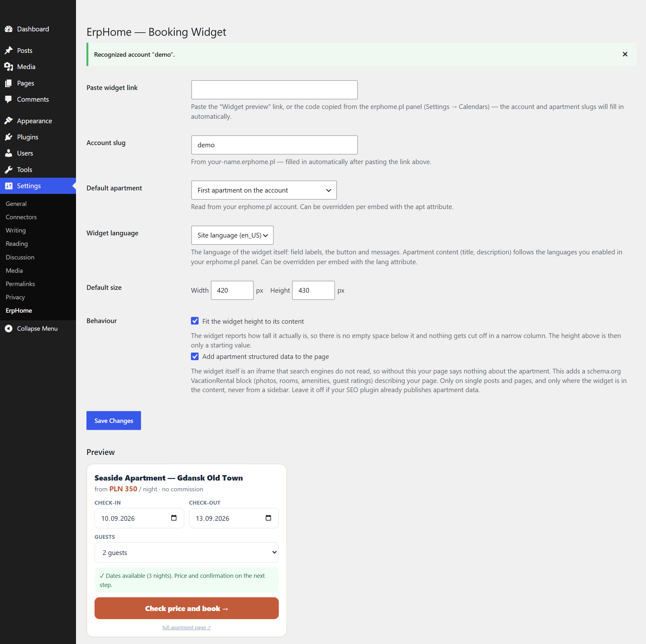Click the Appearance menu label
The image size is (646, 644).
(x=35, y=121)
